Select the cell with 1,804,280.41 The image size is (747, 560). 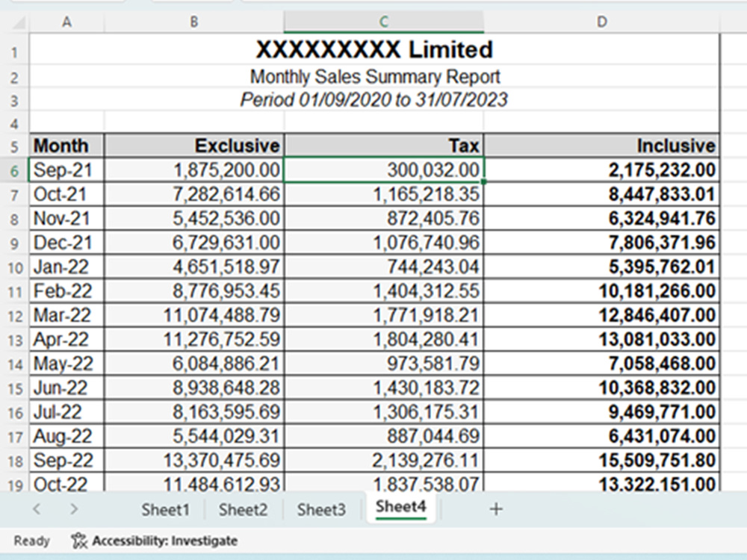(x=384, y=340)
